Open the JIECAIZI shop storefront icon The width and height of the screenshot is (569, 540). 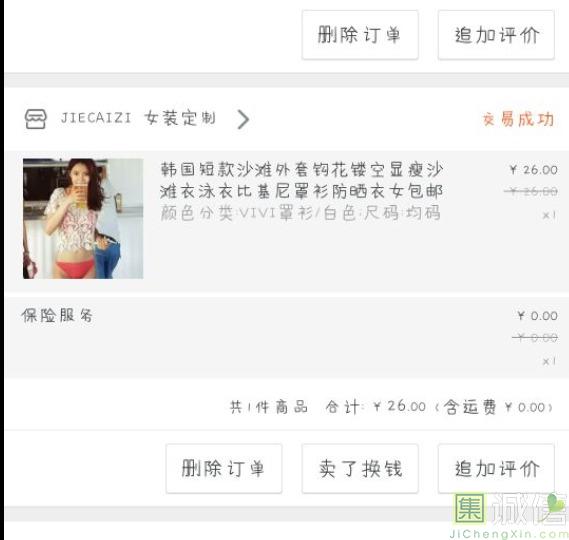(36, 119)
